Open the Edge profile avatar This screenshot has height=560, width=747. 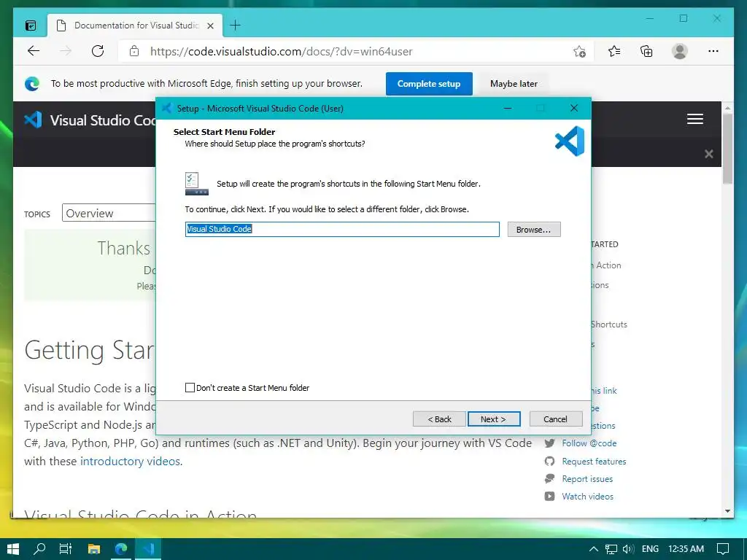point(680,51)
